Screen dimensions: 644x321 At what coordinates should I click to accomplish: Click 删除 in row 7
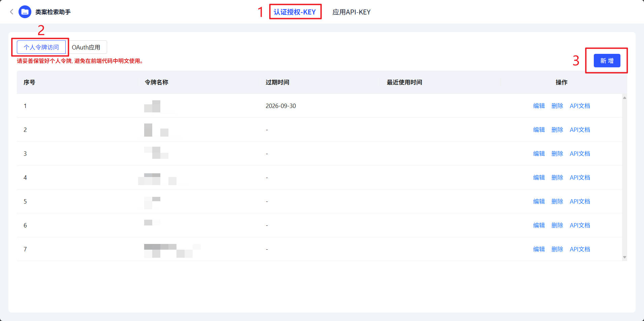pos(557,249)
